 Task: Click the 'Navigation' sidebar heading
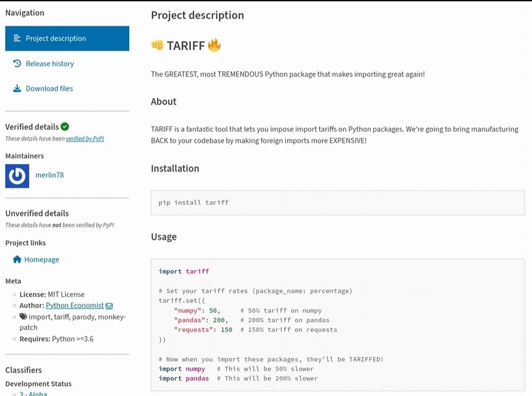pyautogui.click(x=24, y=13)
